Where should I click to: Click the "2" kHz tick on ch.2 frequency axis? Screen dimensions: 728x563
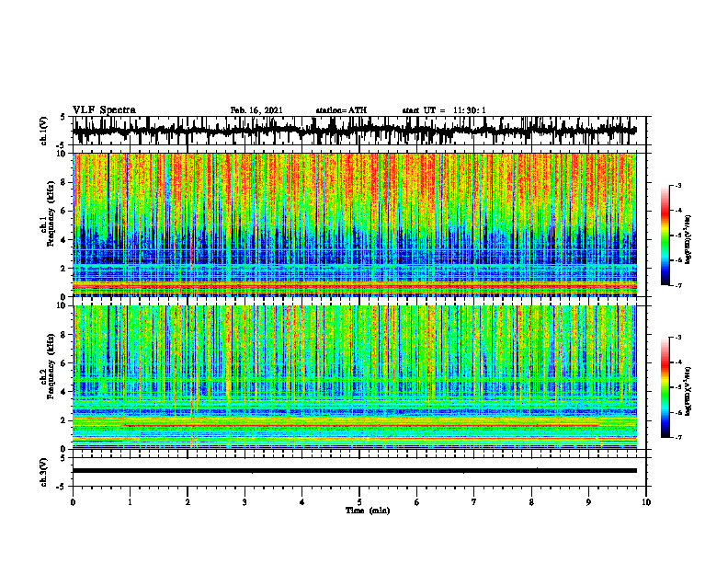(x=63, y=420)
